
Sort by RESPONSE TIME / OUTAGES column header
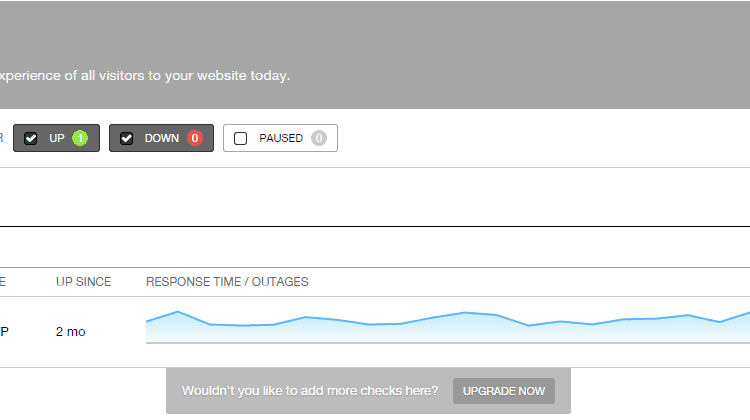click(x=227, y=282)
